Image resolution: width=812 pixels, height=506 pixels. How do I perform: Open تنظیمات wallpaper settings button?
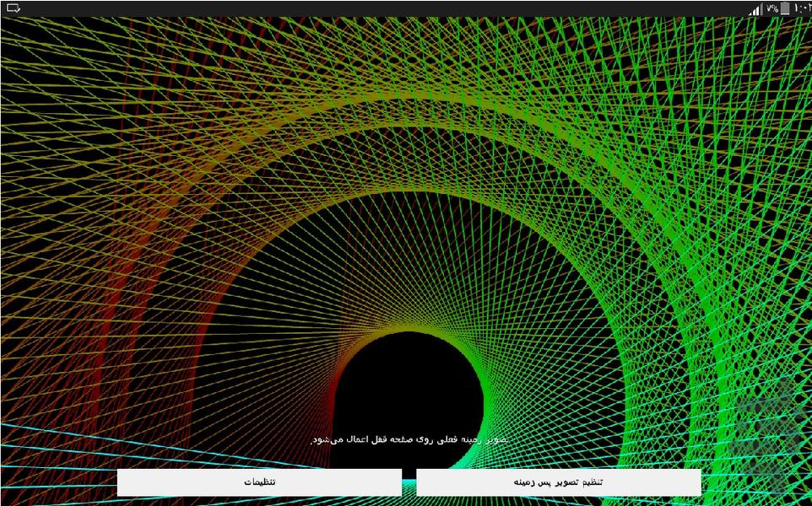tap(259, 482)
